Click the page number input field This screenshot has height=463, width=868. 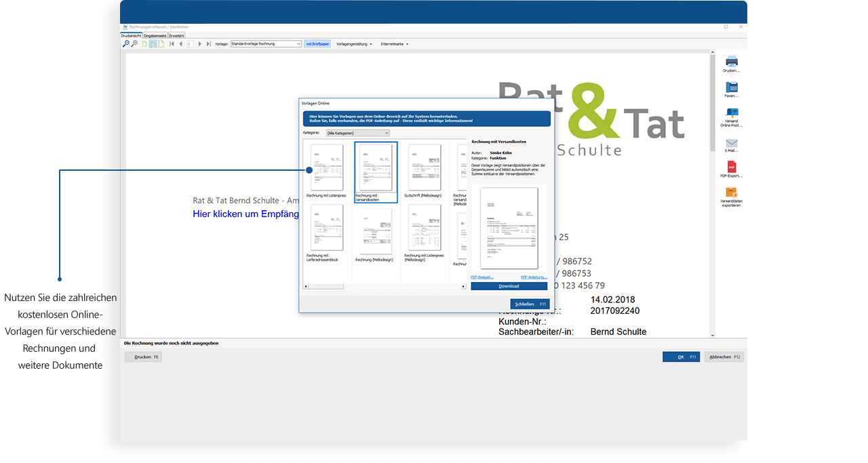point(190,44)
